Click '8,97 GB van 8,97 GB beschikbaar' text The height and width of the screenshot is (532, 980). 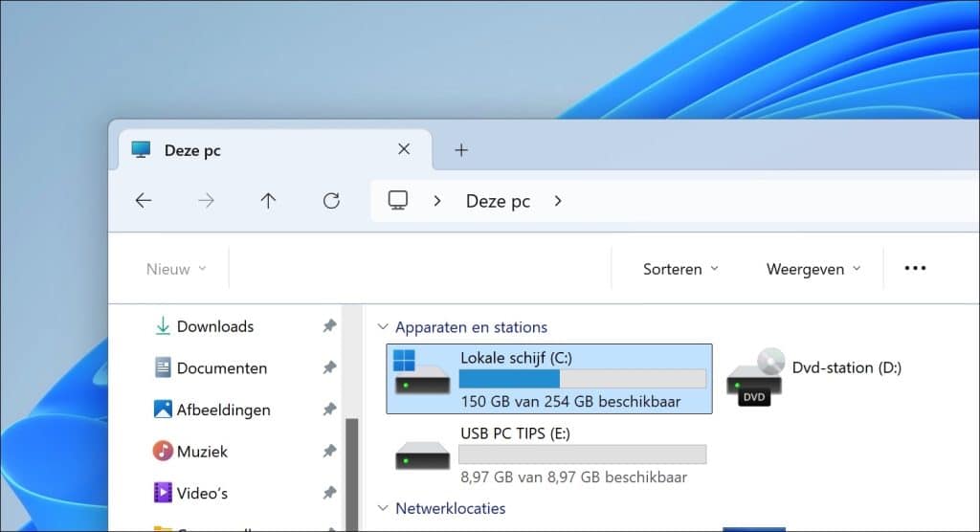pos(574,477)
